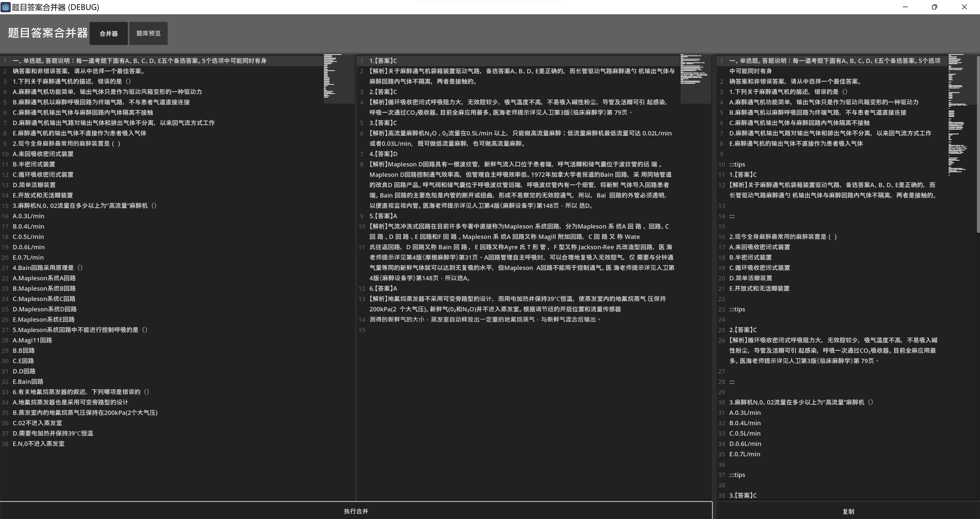980x519 pixels.
Task: Click the ':::tips' line 10 in the right editor
Action: (737, 164)
